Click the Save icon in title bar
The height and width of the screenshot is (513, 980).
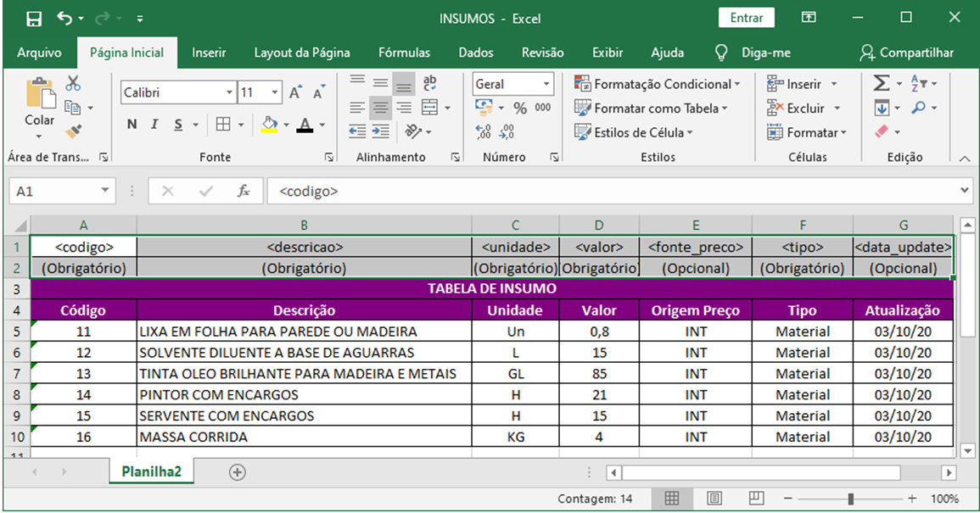34,18
